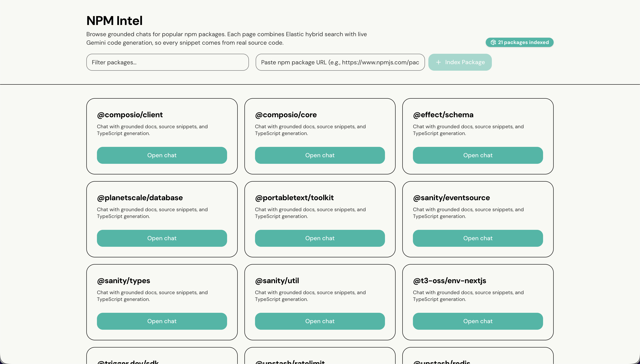The height and width of the screenshot is (364, 640).
Task: Click the @portabletext/toolkit card title
Action: [294, 198]
